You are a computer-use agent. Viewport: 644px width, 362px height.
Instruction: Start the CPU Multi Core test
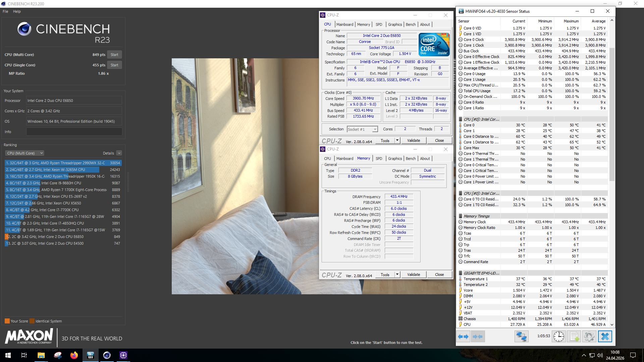pyautogui.click(x=114, y=55)
